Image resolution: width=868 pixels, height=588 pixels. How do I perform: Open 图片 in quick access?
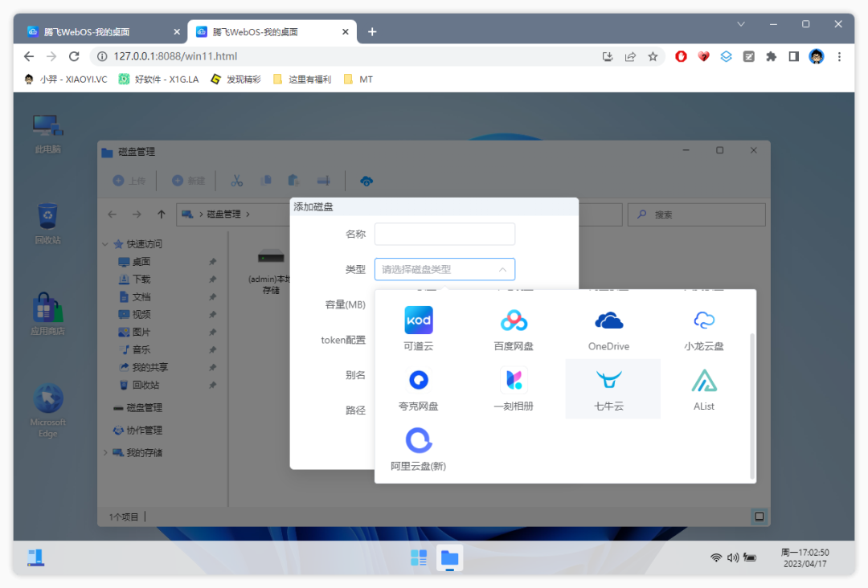click(141, 333)
